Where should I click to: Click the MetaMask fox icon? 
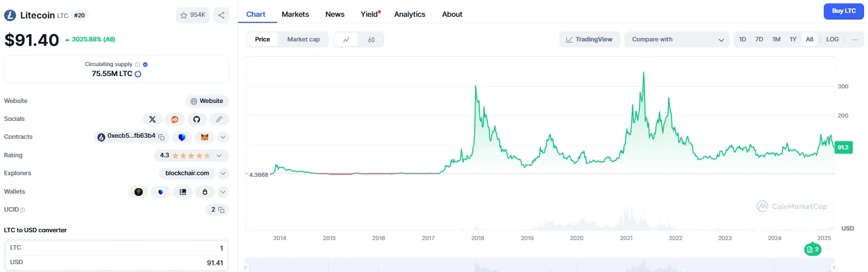coord(204,137)
